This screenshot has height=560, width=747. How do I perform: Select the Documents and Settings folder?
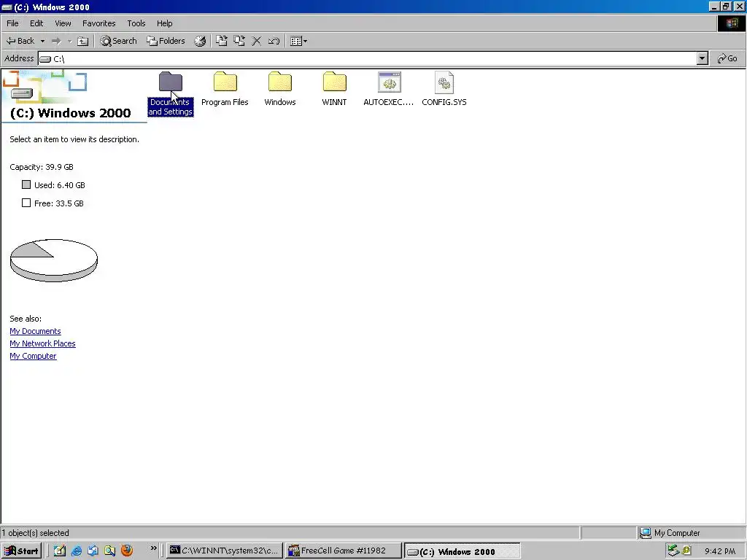point(171,94)
